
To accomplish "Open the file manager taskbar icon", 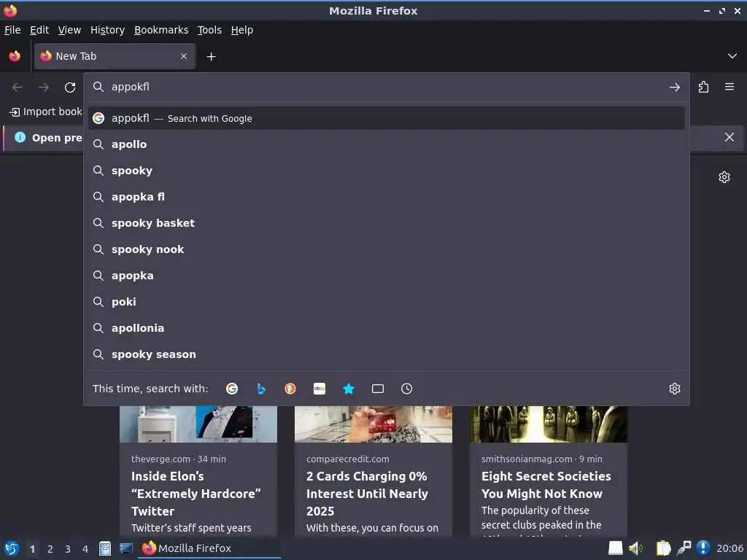I will pyautogui.click(x=105, y=548).
